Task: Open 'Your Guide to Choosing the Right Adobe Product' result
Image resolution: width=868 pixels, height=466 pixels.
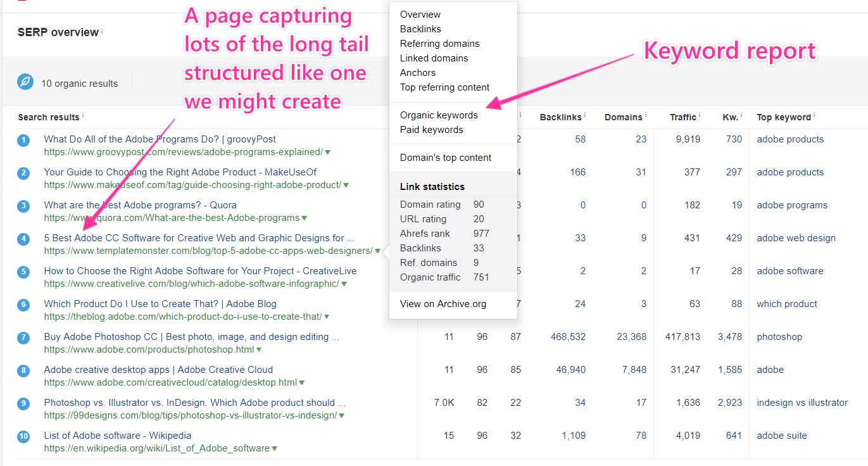Action: pos(180,172)
